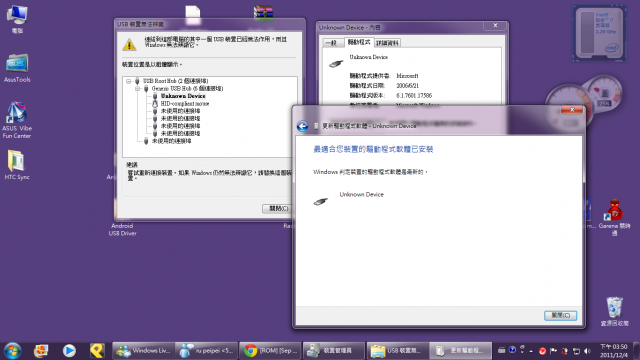Screen dimensions: 640x360
Task: Click the CPU meter gauge gadget
Action: [x=584, y=100]
